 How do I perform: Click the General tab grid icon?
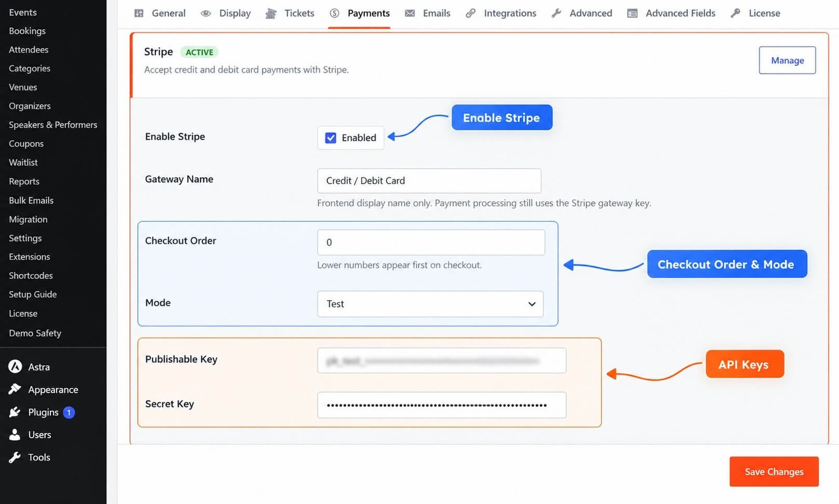(x=139, y=13)
